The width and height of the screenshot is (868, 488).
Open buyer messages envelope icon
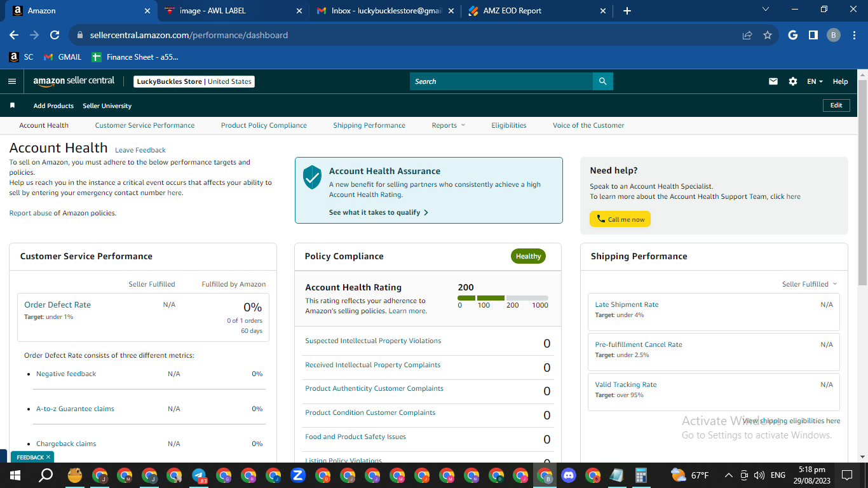773,81
